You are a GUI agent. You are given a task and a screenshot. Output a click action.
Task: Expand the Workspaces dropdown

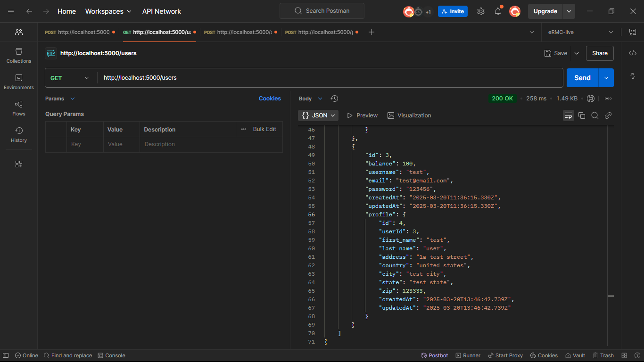tap(108, 11)
